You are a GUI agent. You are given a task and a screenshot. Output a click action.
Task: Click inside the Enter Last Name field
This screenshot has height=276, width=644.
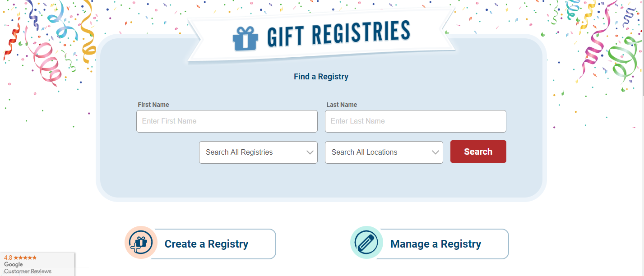(x=415, y=121)
